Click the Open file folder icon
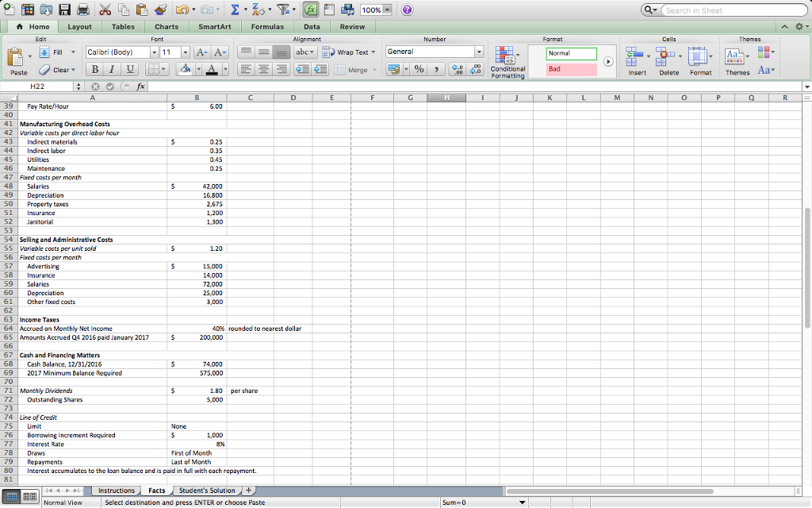 tap(46, 10)
